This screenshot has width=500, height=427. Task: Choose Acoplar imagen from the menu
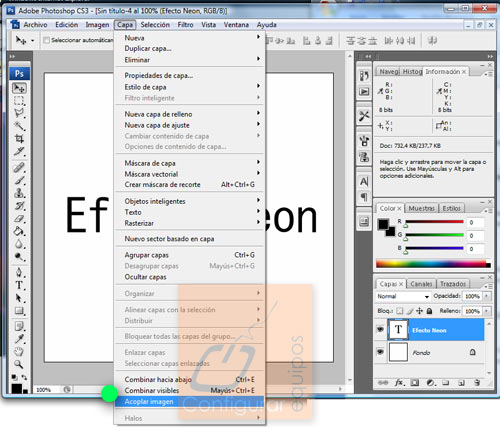click(189, 402)
